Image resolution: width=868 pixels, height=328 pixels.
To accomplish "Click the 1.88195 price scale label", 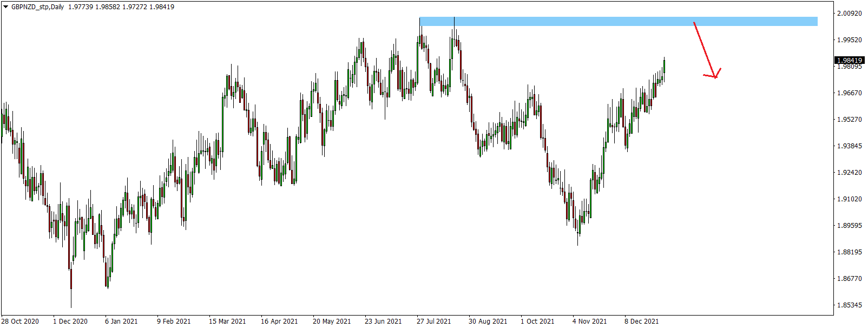I will [x=850, y=252].
